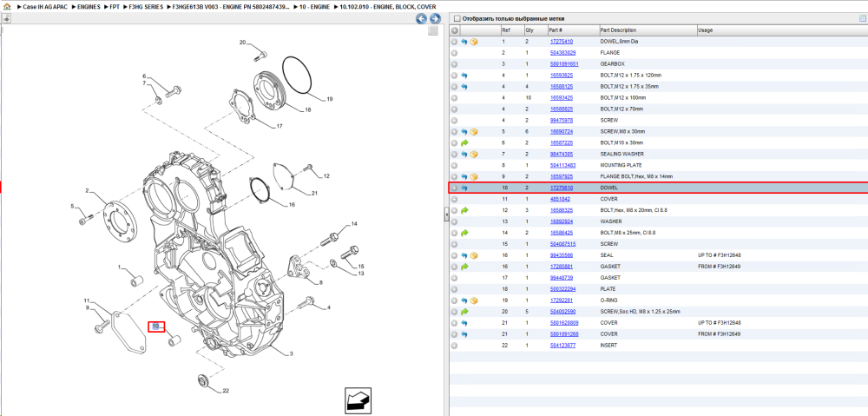Click callout number 19 in diagram
Viewport: 868px width, 416px height.
click(x=329, y=99)
